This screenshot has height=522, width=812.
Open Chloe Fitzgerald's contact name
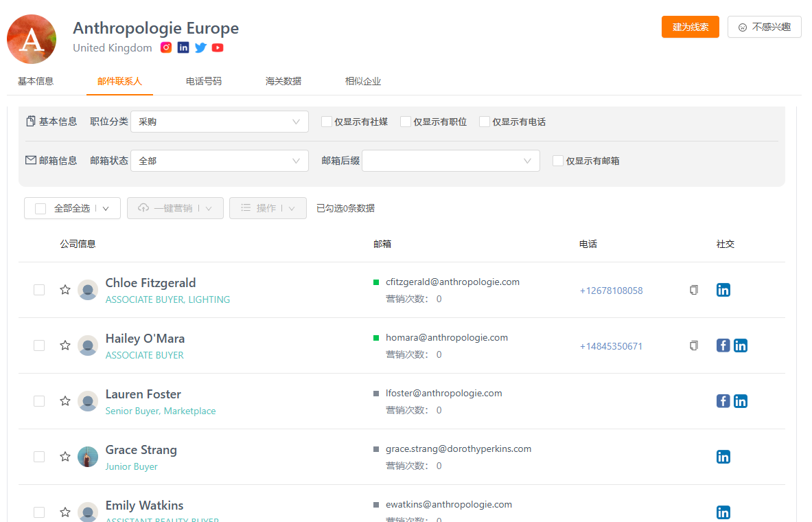click(151, 283)
